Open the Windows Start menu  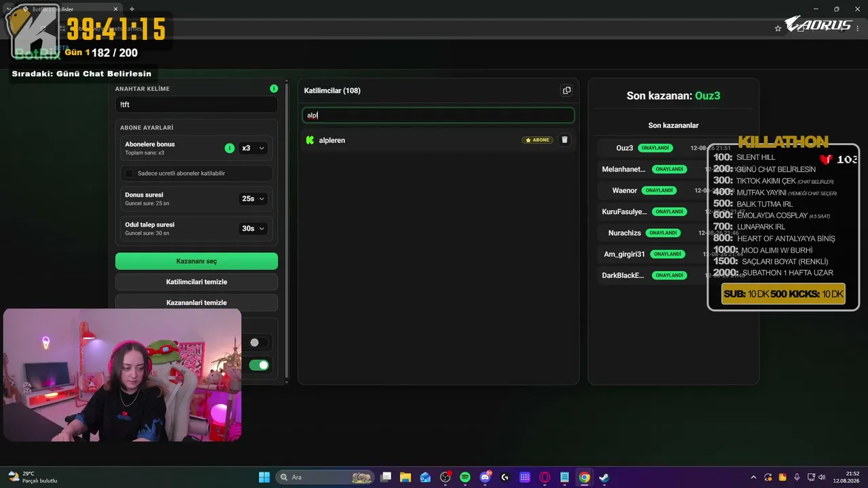pyautogui.click(x=264, y=477)
